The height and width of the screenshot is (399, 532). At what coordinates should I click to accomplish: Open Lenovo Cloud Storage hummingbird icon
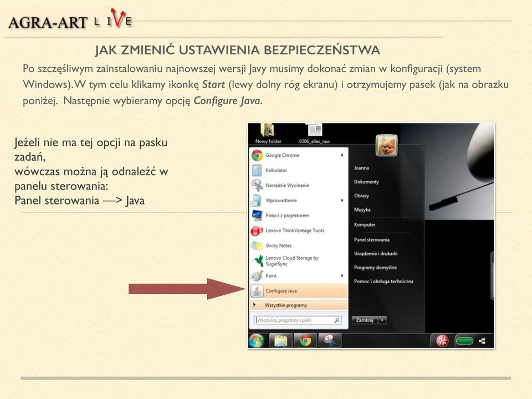click(257, 260)
